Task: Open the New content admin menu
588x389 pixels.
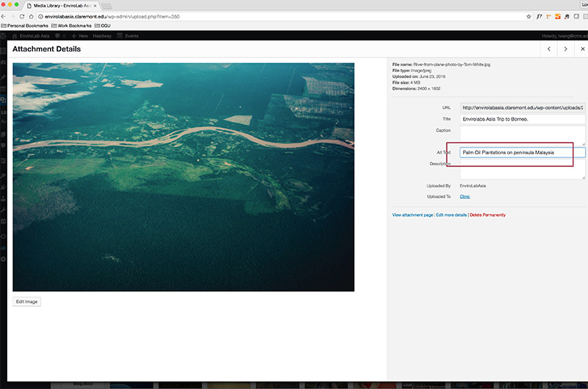Action: (79, 36)
